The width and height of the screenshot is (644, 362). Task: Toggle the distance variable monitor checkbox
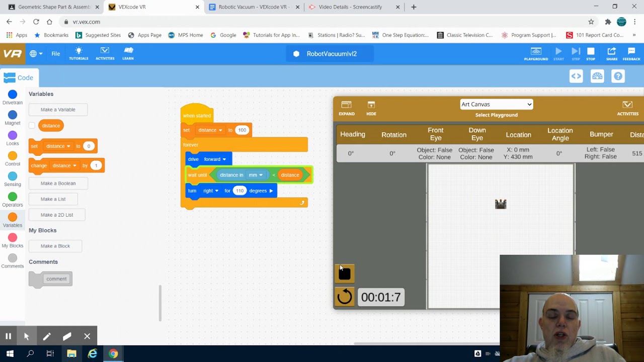pyautogui.click(x=32, y=125)
